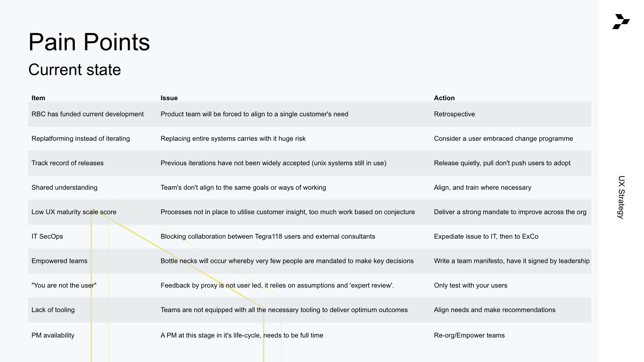The width and height of the screenshot is (644, 362).
Task: Click the Empowered teams item
Action: 59,261
